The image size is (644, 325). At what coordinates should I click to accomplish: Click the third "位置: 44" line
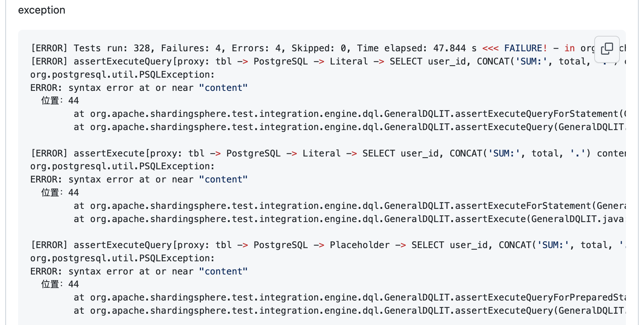click(x=60, y=284)
